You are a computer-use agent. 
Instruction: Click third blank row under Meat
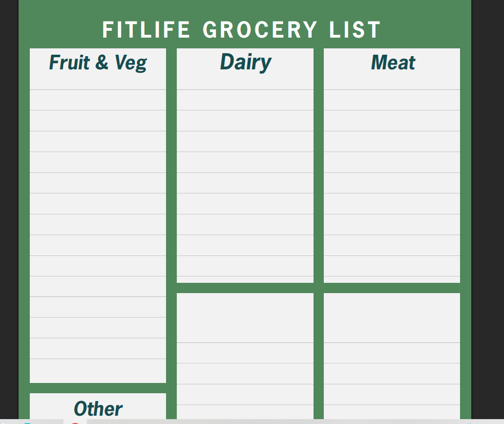392,142
